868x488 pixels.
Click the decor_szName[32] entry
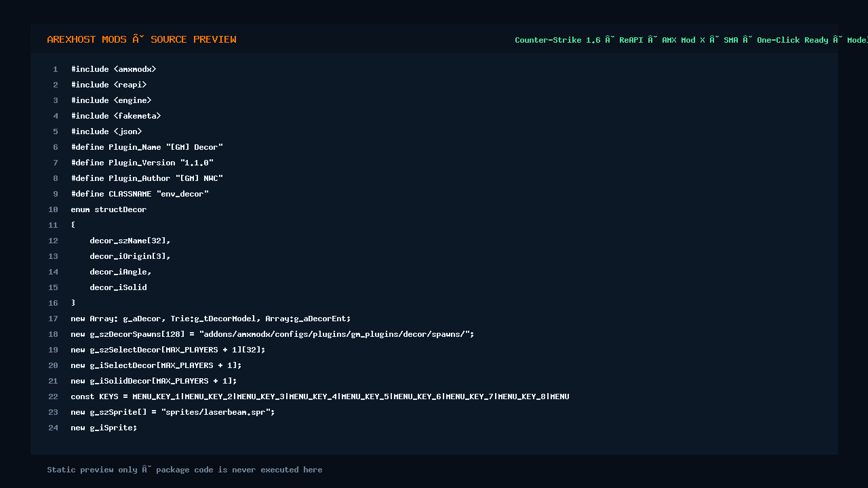[x=130, y=241]
